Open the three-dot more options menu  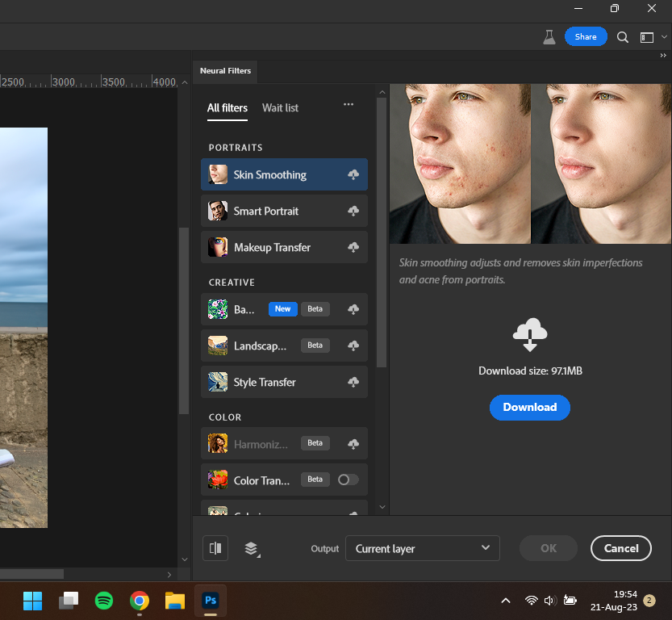[349, 104]
